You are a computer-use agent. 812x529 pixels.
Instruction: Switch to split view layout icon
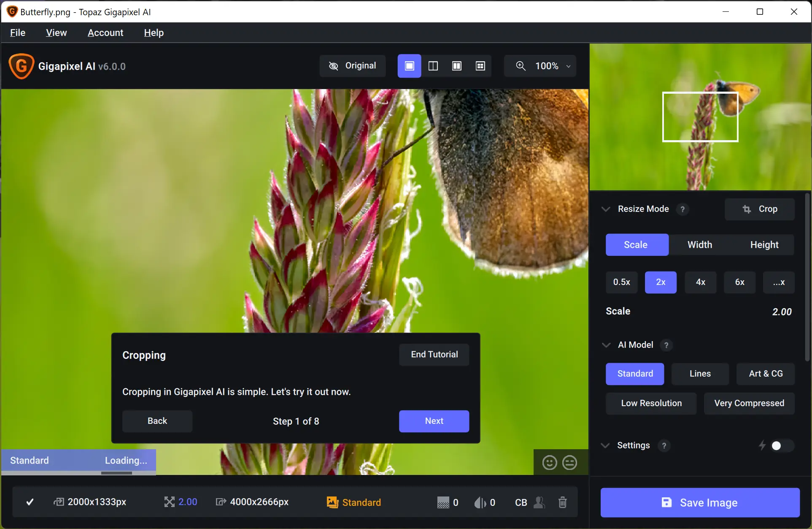(433, 66)
